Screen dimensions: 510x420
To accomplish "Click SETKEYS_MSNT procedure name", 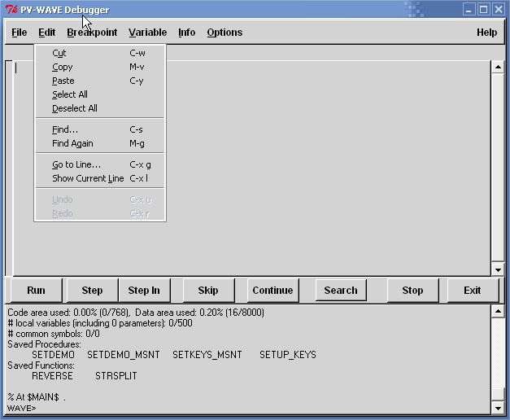I will tap(207, 355).
